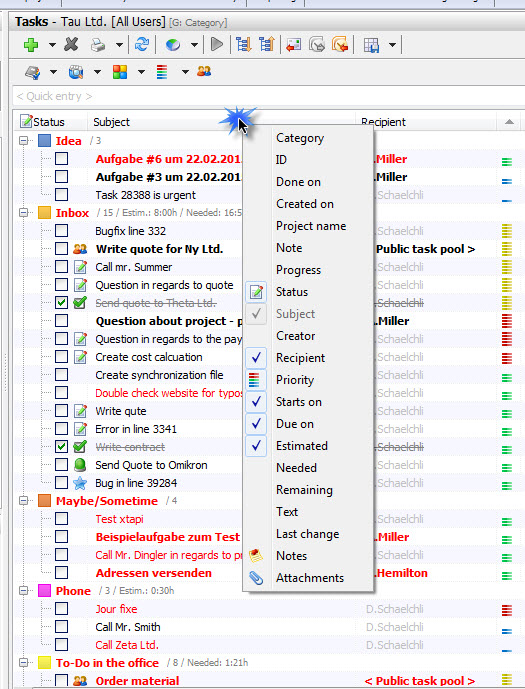Check the box for Bugfix line 332
This screenshot has width=525, height=689.
pyautogui.click(x=62, y=231)
